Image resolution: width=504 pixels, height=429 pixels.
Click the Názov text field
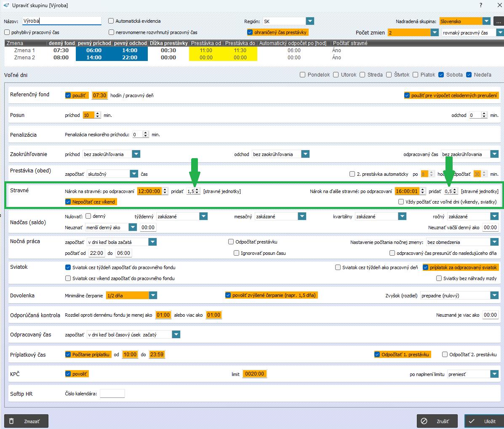[61, 21]
